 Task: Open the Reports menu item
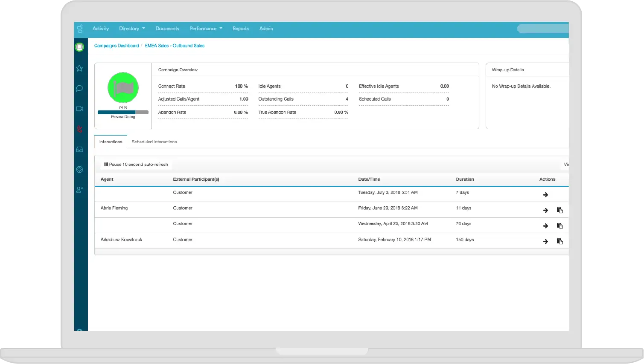[241, 29]
